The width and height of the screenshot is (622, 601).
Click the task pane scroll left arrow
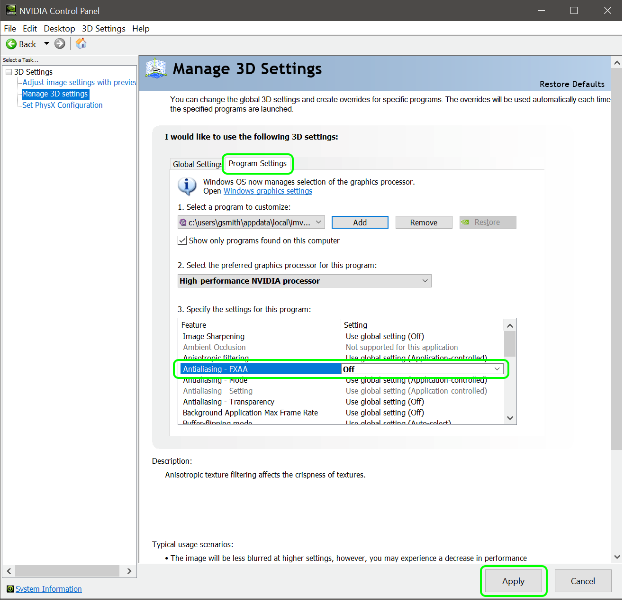(x=9, y=571)
